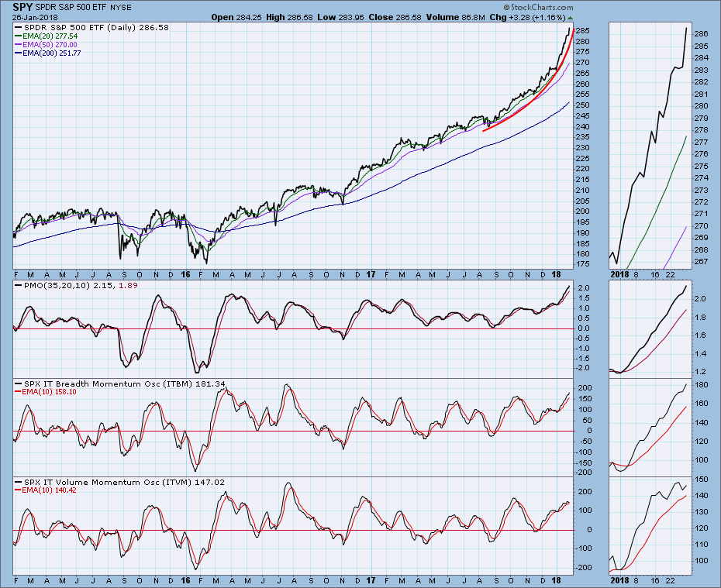Click the EMA(20) 277.54 legend entry
Viewport: 721px width, 588px height.
47,36
